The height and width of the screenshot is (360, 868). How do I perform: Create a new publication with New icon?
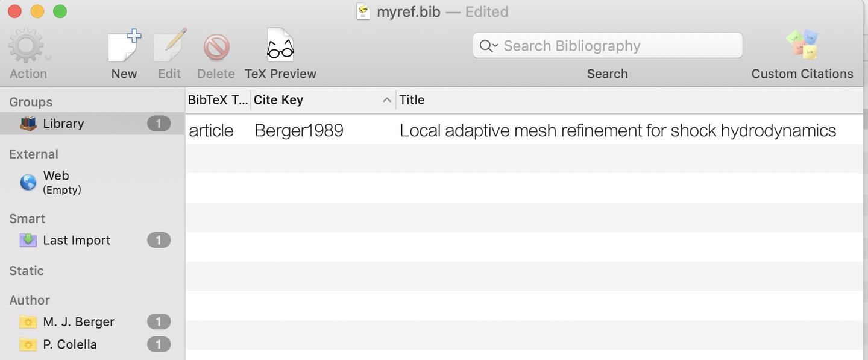(124, 47)
